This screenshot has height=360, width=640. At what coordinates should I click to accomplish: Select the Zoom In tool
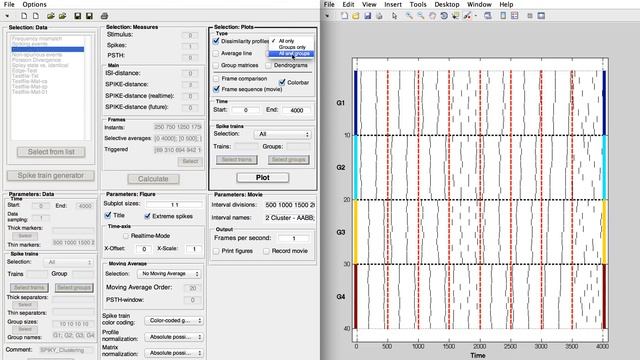pos(409,16)
